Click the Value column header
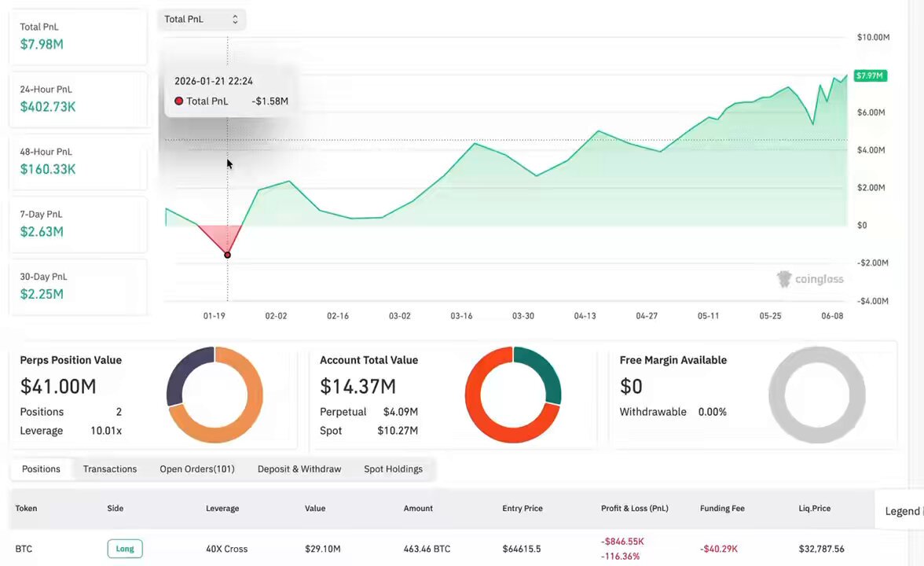 314,508
